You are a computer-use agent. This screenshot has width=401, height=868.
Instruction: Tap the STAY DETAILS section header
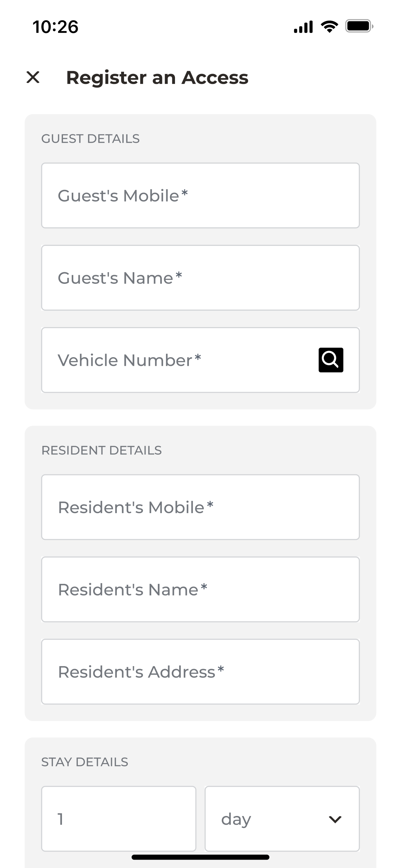[x=85, y=762]
